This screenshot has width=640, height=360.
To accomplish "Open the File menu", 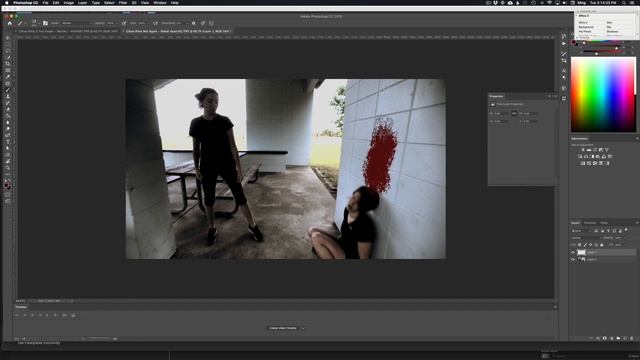I will (45, 2).
